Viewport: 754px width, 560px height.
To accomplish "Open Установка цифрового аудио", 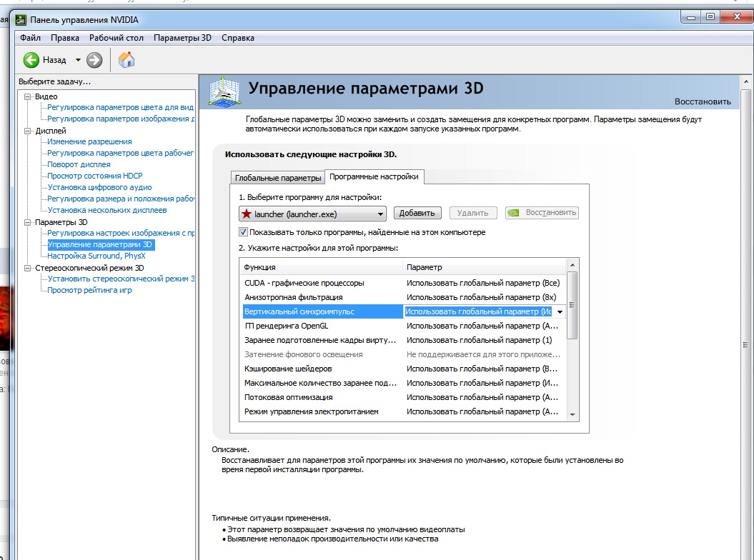I will [x=99, y=187].
